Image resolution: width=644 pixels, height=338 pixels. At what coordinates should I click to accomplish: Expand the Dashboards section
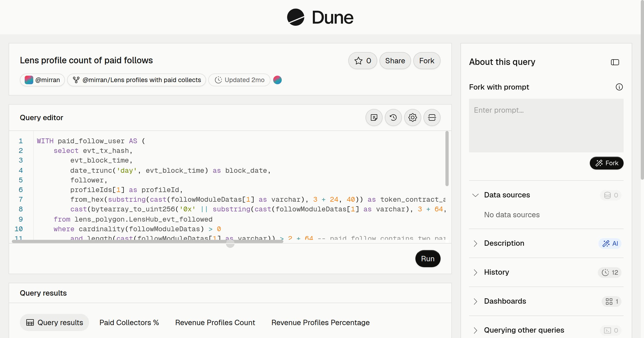coord(475,301)
